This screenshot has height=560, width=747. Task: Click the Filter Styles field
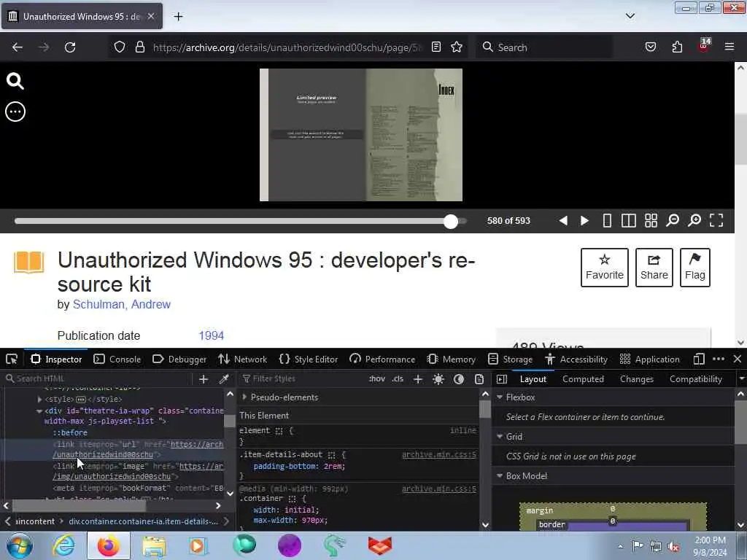click(x=301, y=379)
